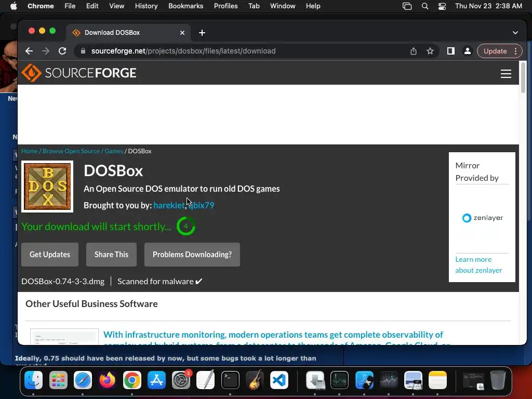532x399 pixels.
Task: Open the Window menu
Action: click(x=283, y=6)
